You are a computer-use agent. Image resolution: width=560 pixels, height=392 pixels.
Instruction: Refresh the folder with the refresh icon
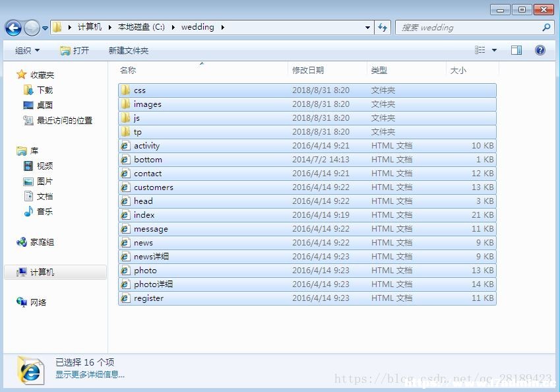click(x=383, y=28)
